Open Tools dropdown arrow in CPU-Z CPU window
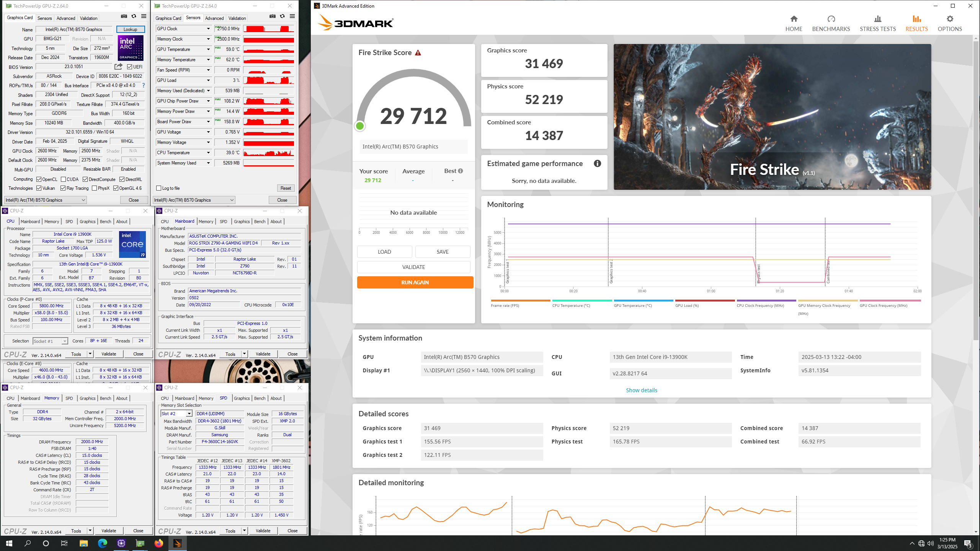 pos(90,354)
